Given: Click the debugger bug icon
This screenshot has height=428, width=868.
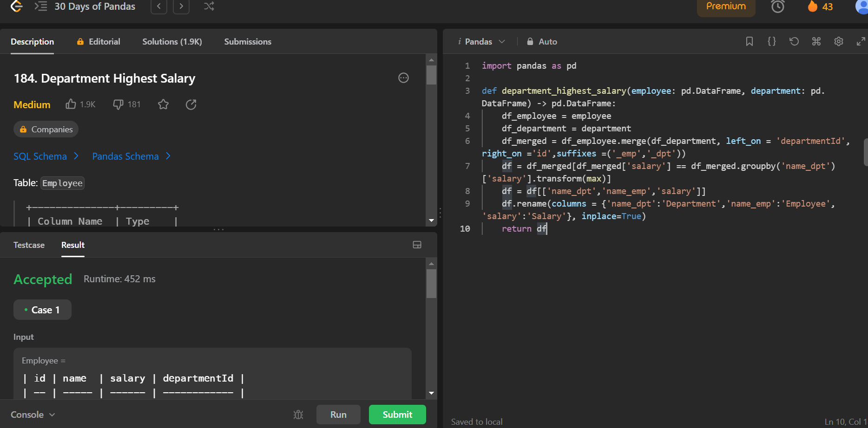Looking at the screenshot, I should 298,415.
